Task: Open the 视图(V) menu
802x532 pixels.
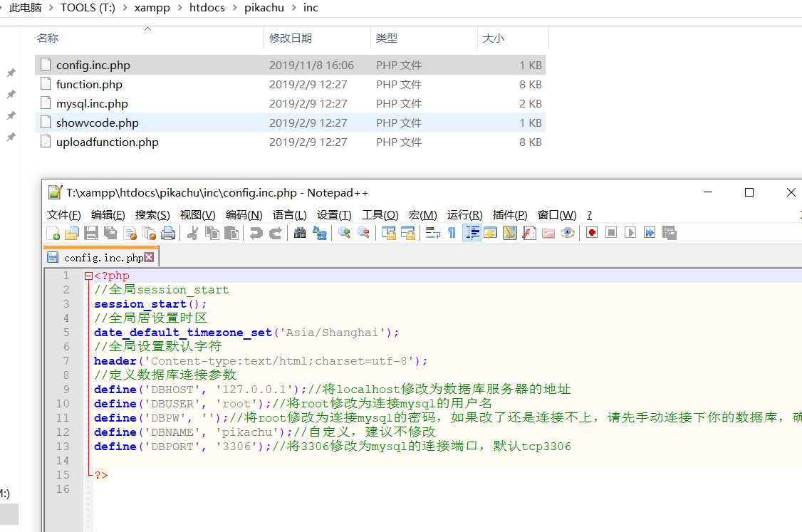Action: (197, 215)
